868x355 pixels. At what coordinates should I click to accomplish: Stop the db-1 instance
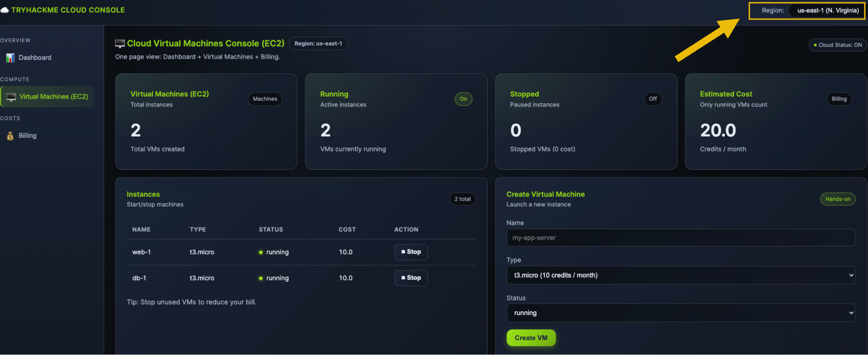pyautogui.click(x=411, y=278)
